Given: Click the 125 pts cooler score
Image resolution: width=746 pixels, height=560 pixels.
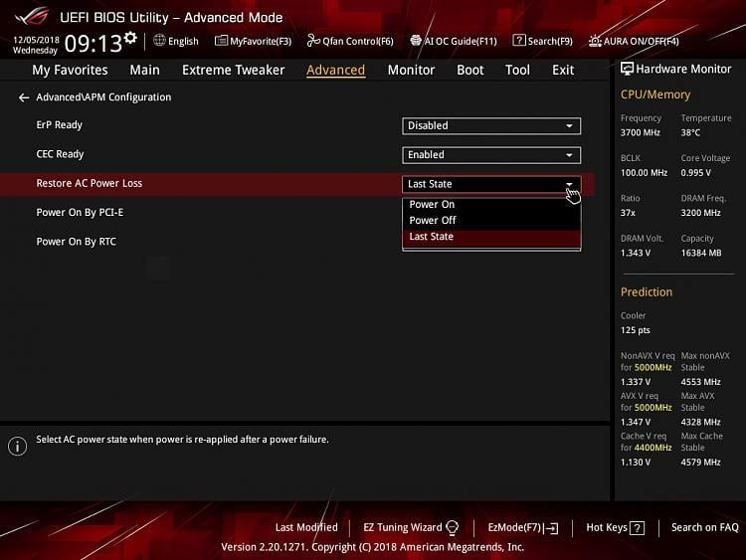Looking at the screenshot, I should click(x=636, y=330).
